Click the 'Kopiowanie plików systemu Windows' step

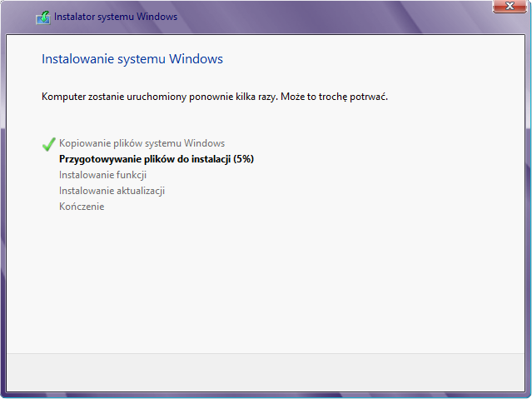(142, 143)
